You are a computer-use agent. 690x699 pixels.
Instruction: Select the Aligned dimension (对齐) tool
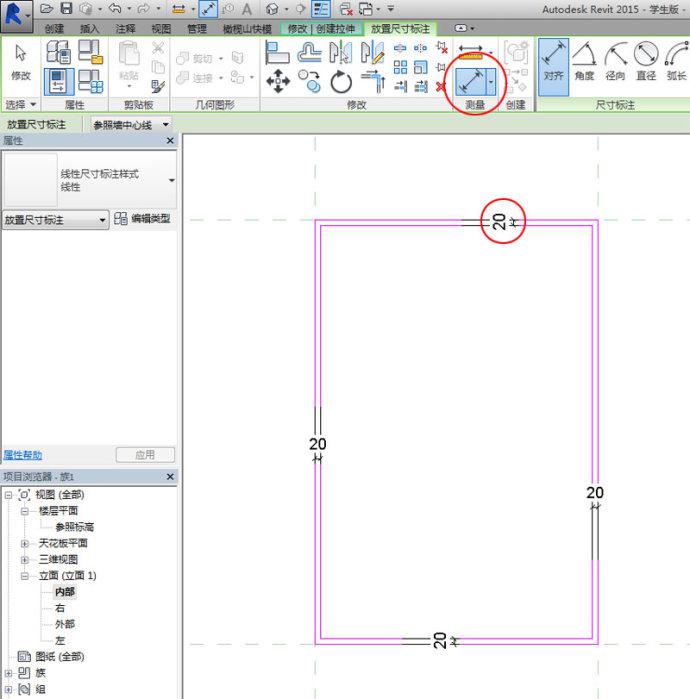click(553, 60)
